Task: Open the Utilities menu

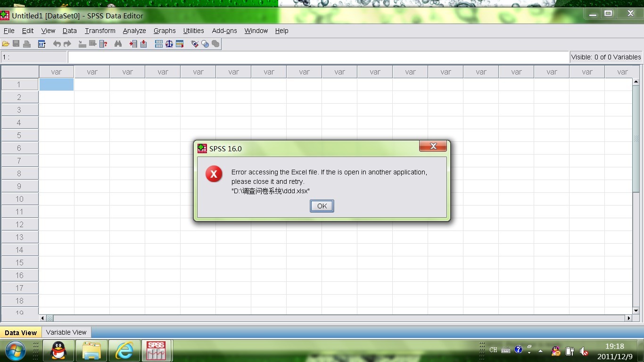Action: [194, 31]
